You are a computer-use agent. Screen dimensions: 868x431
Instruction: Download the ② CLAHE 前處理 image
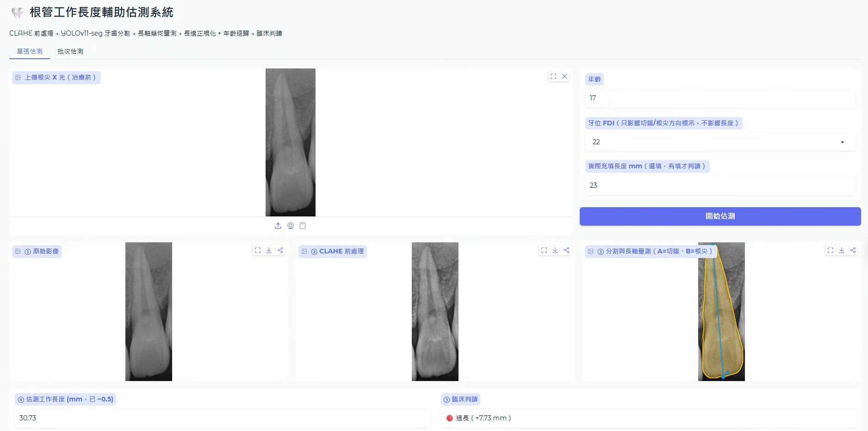tap(555, 250)
